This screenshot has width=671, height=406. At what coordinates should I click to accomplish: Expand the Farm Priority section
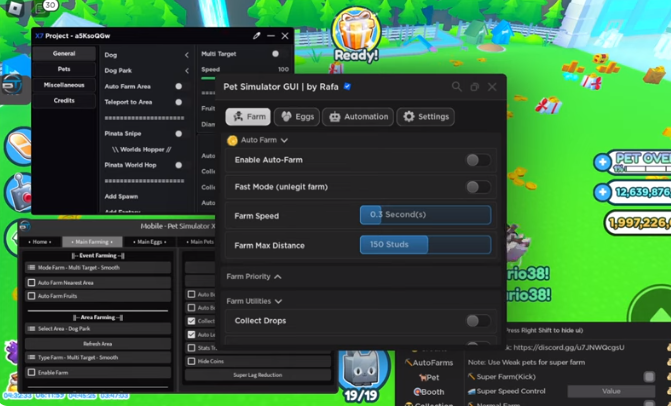coord(278,277)
